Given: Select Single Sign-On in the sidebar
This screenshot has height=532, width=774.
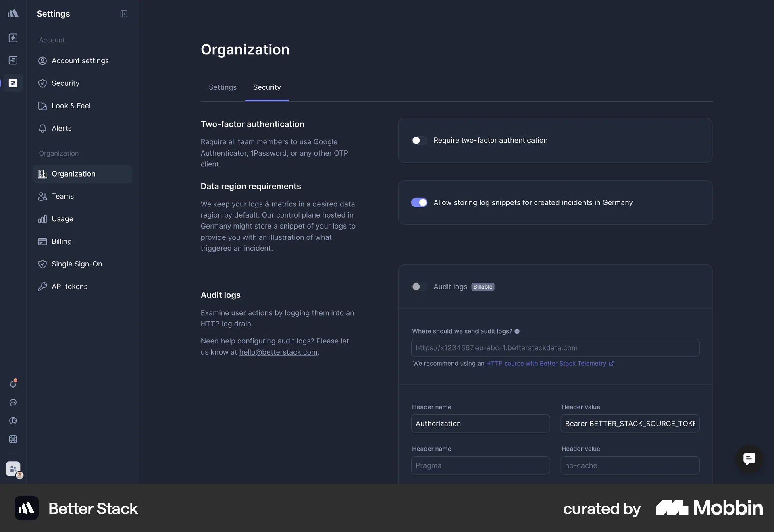Looking at the screenshot, I should tap(77, 264).
